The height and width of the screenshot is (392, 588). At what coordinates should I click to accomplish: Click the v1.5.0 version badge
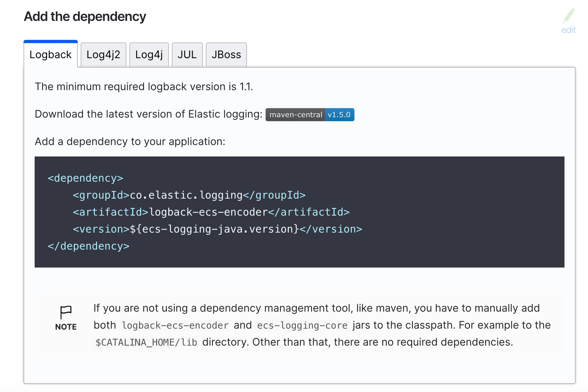tap(340, 115)
